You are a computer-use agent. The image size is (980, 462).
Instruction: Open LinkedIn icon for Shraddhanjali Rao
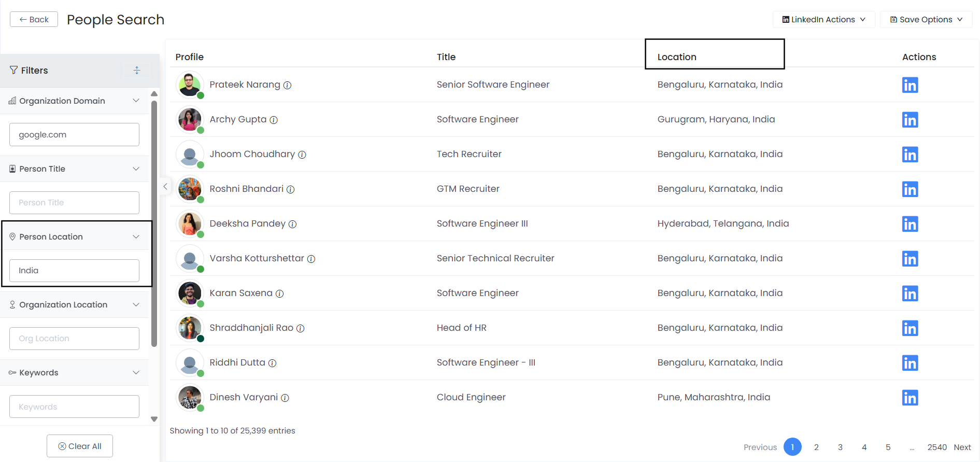pos(910,328)
